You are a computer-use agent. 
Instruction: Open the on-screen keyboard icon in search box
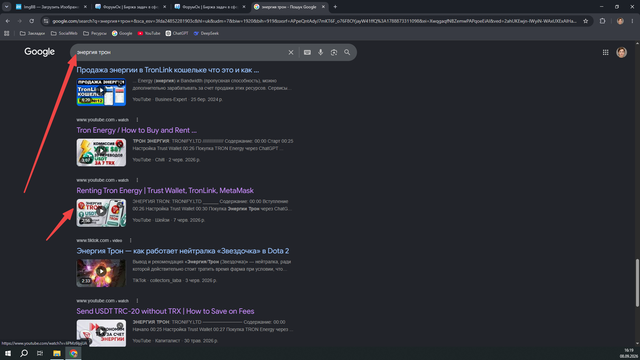tap(307, 52)
